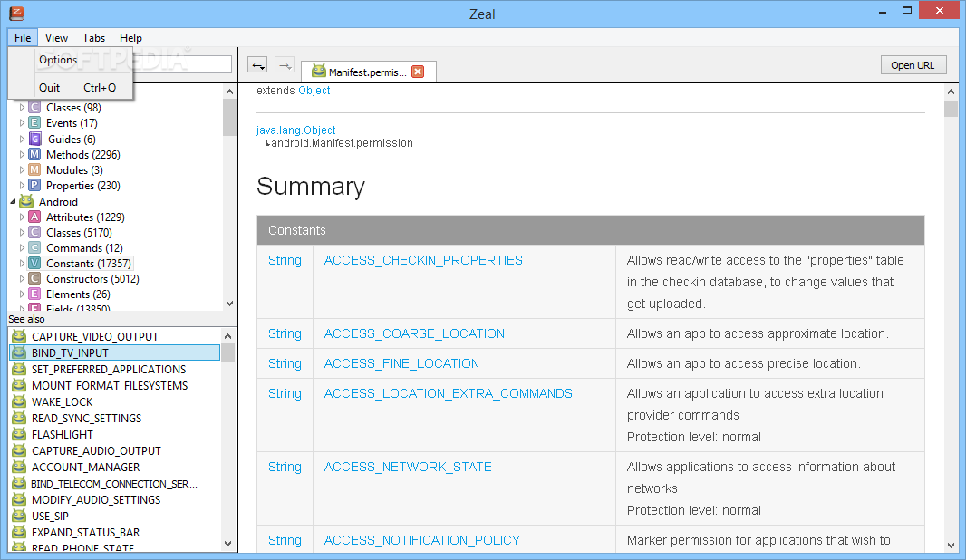Click the docset tree scrollbar down arrow
This screenshot has height=560, width=966.
230,303
